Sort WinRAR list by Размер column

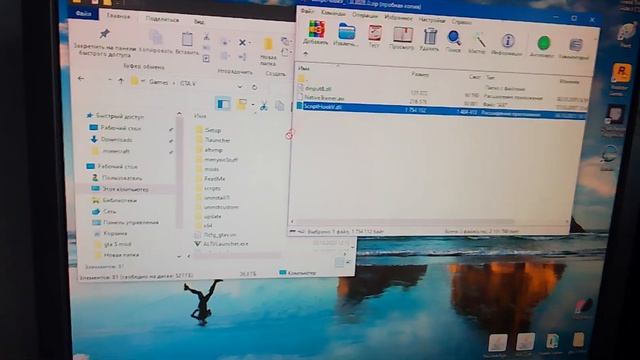click(420, 74)
